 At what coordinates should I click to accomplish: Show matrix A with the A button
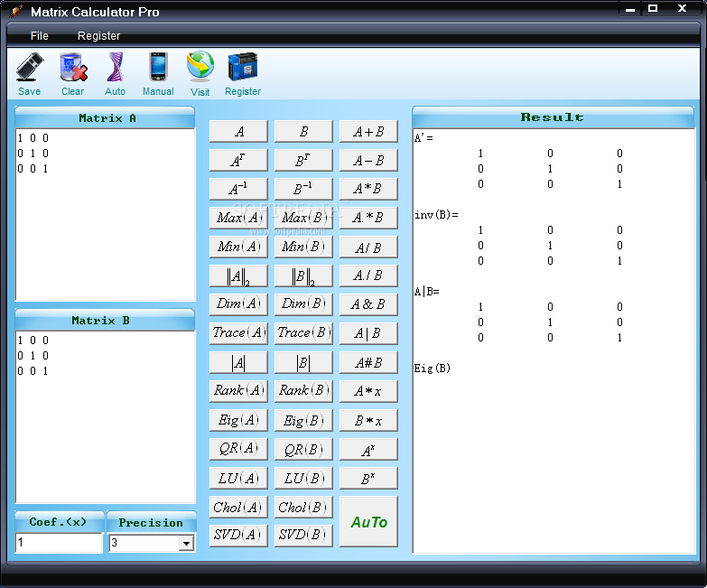238,131
